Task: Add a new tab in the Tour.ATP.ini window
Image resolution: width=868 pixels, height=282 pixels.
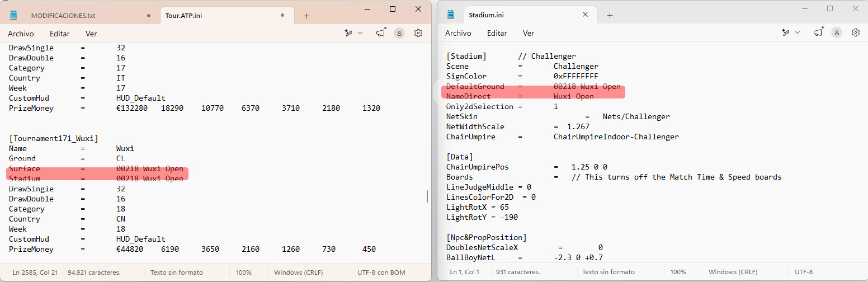Action: point(306,16)
